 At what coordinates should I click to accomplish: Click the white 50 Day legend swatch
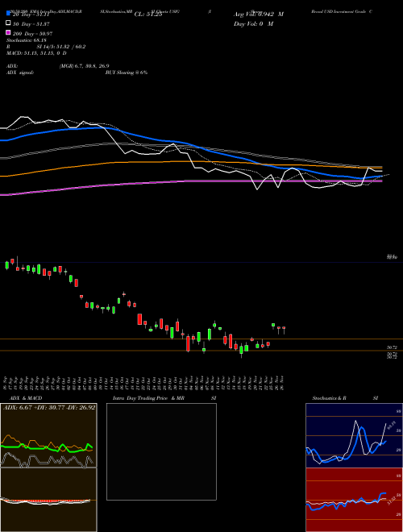[x=9, y=23]
